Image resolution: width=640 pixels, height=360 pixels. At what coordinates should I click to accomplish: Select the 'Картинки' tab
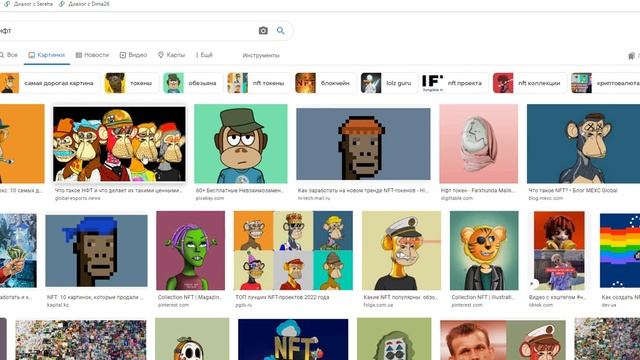47,55
